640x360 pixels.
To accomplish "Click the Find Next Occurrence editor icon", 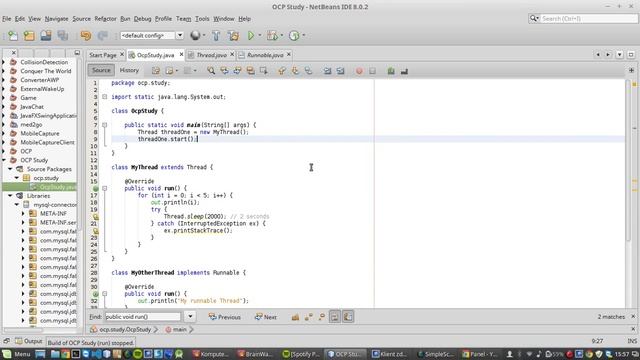I will pyautogui.click(x=237, y=71).
